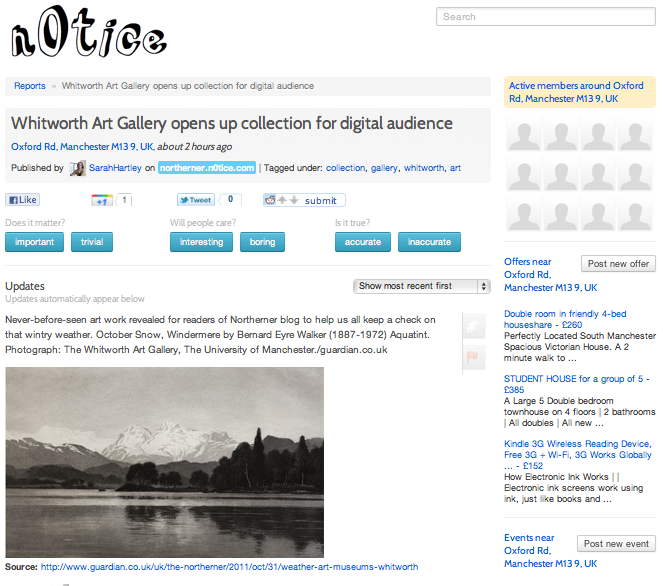Image resolution: width=663 pixels, height=586 pixels.
Task: Open the collection tag
Action: click(x=345, y=168)
